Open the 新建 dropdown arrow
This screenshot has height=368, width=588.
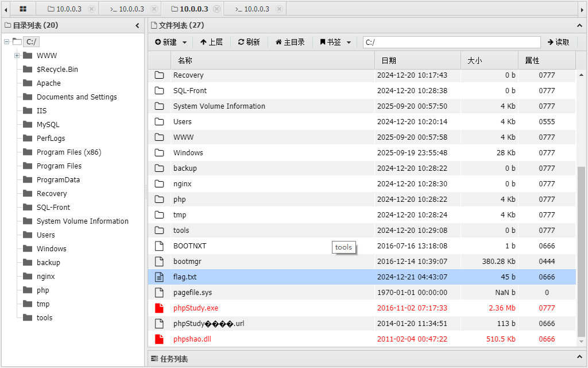[184, 43]
